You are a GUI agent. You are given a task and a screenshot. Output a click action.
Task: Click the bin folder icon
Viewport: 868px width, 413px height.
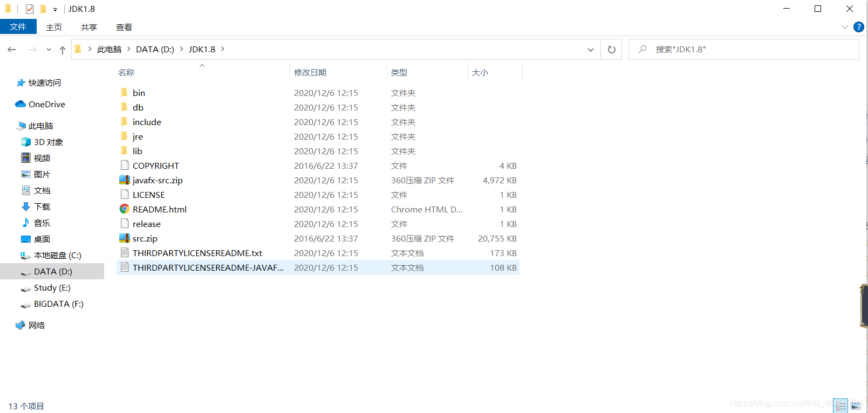click(x=124, y=92)
